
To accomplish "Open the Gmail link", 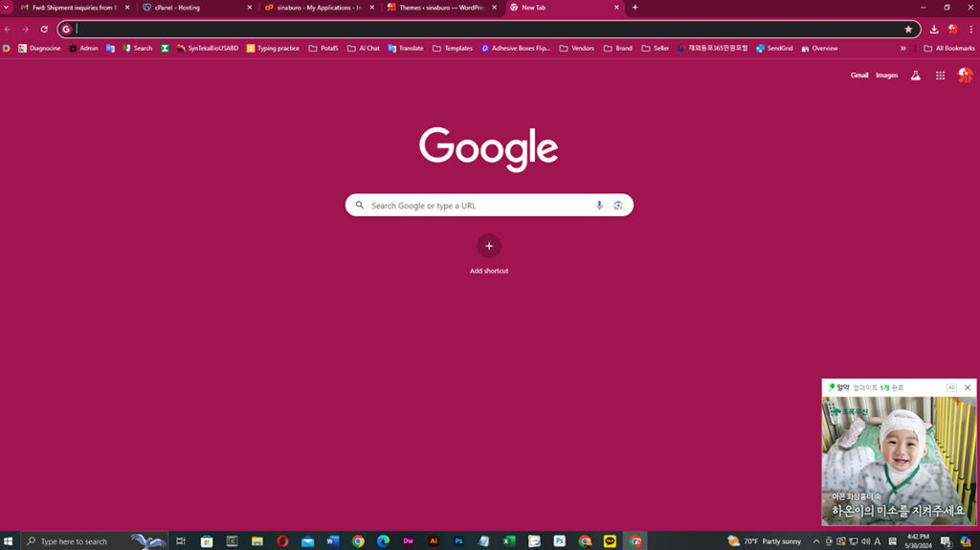I will click(859, 76).
